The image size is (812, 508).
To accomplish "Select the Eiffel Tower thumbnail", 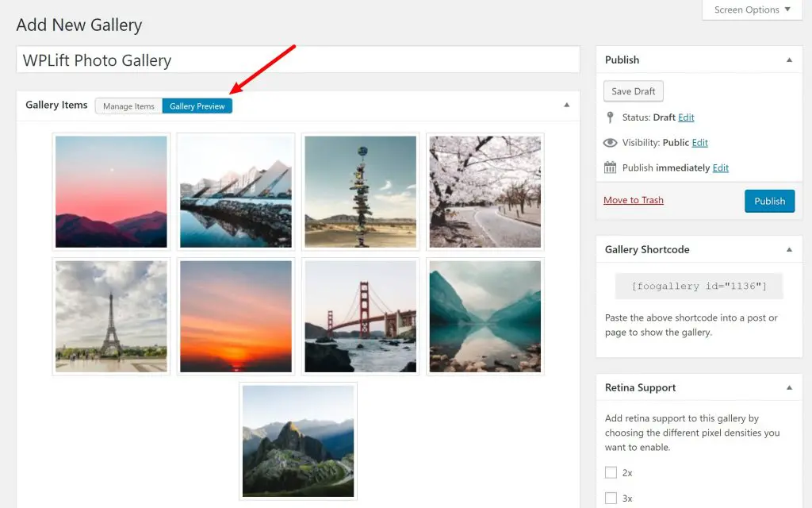I will tap(111, 316).
